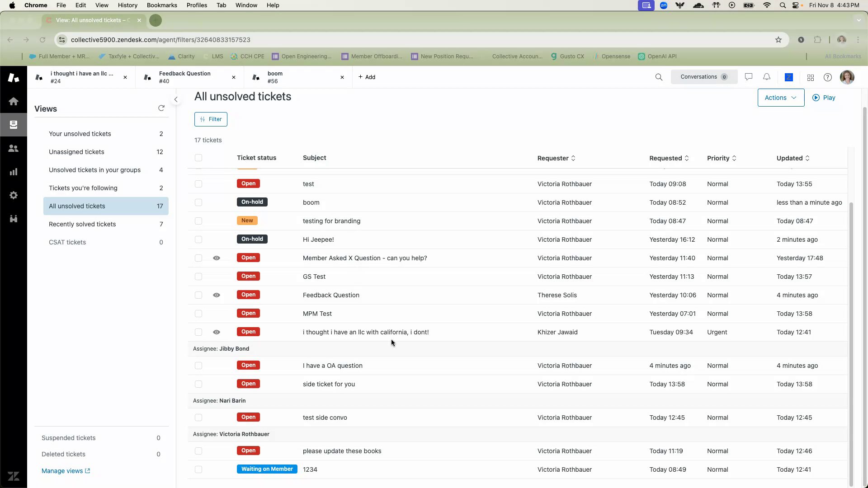
Task: Click the search magnifier icon in Zendesk
Action: click(659, 77)
